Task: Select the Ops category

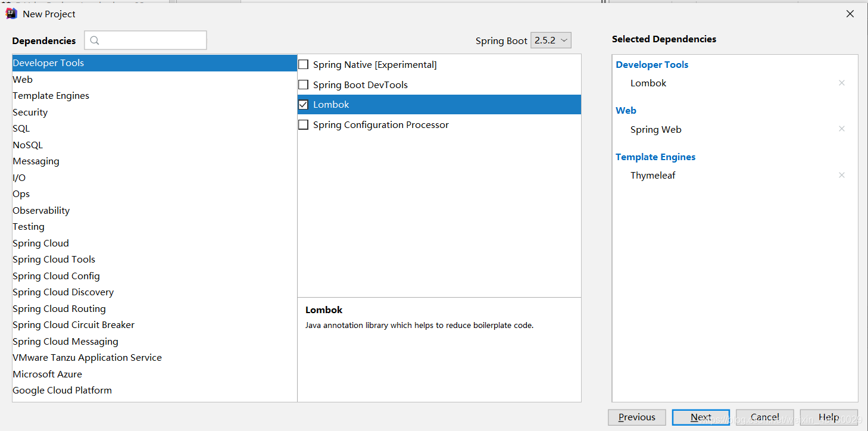Action: point(155,194)
